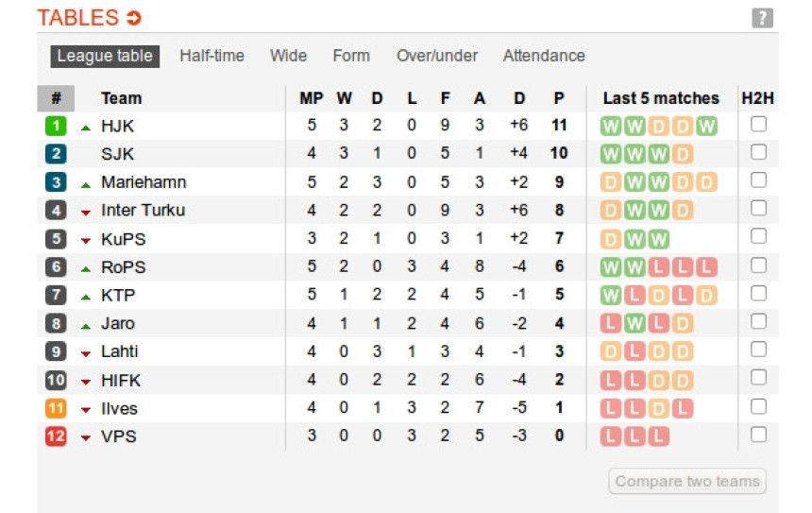Click the Compare two teams button
This screenshot has width=812, height=513.
point(686,482)
